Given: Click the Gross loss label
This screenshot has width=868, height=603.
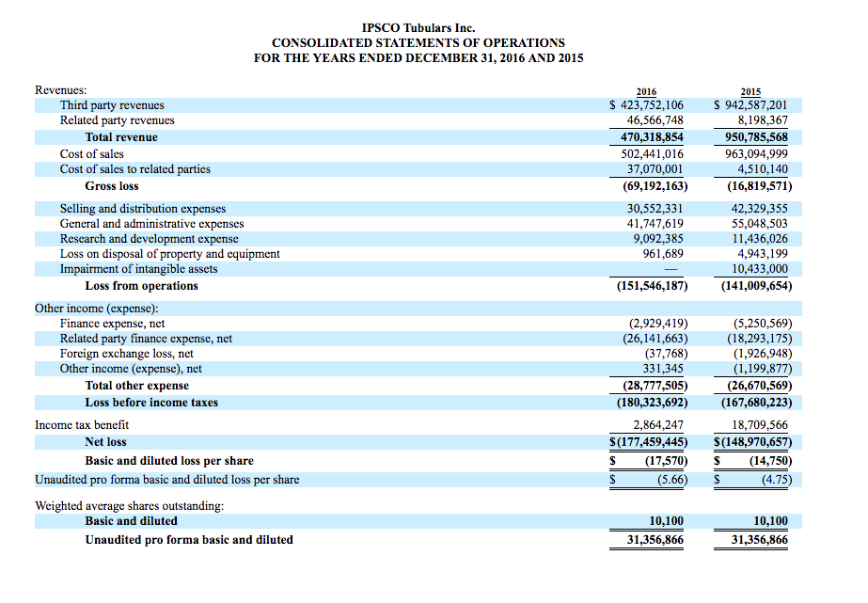Looking at the screenshot, I should coord(112,186).
